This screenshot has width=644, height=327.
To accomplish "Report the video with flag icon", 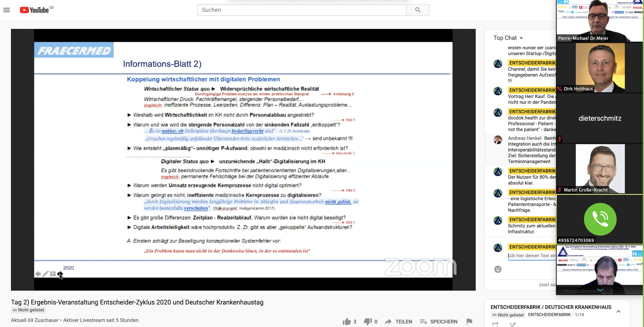I will tap(469, 322).
